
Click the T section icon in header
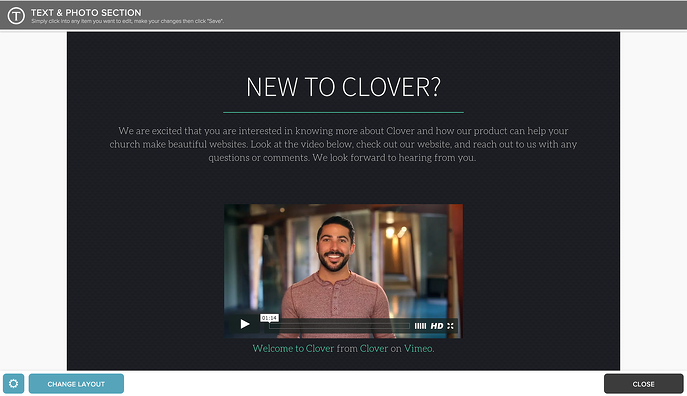[x=16, y=15]
